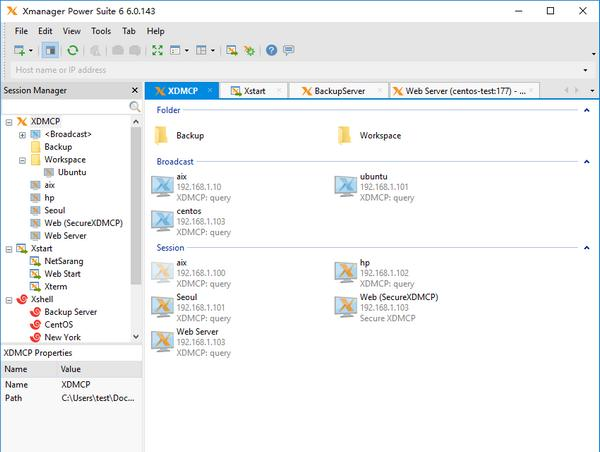Select Web Start in the tree
600x452 pixels.
click(x=62, y=274)
